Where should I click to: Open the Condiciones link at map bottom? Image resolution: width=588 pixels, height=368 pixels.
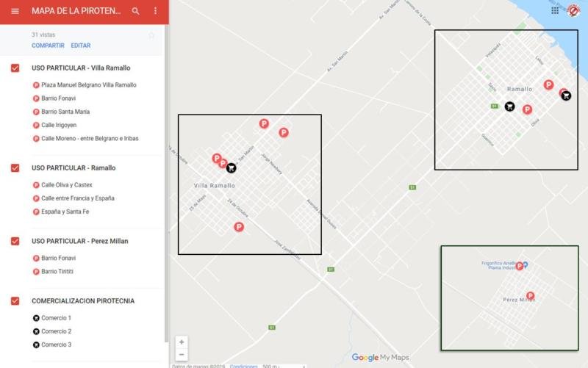[x=243, y=365]
